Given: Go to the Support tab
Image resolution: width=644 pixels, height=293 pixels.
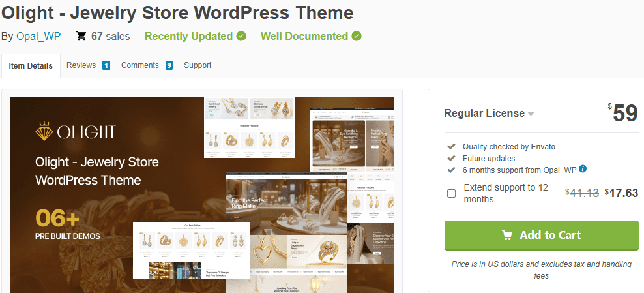Looking at the screenshot, I should [x=198, y=65].
